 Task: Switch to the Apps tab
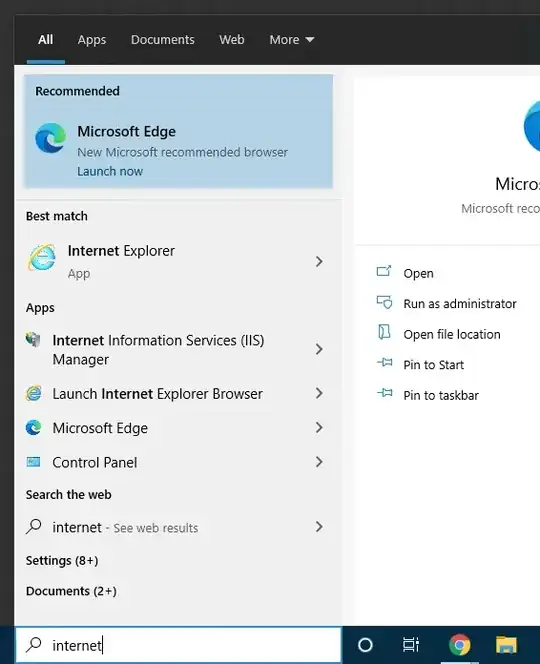point(91,40)
